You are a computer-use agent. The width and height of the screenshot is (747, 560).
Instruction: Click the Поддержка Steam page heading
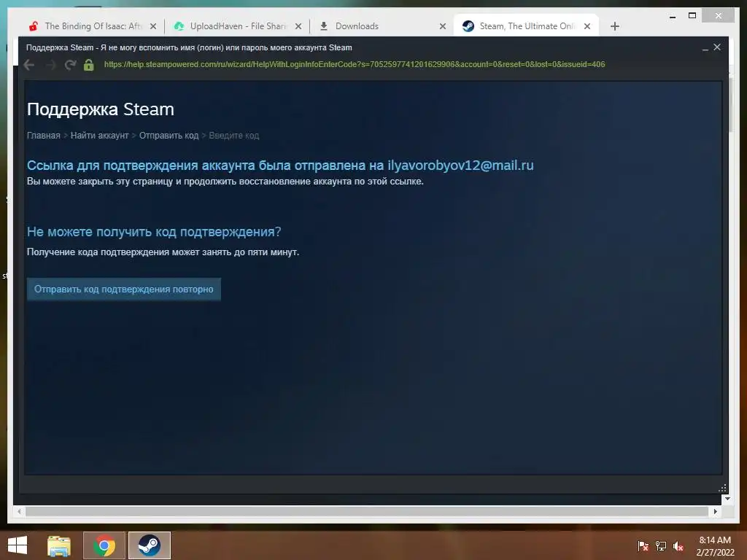pos(101,109)
